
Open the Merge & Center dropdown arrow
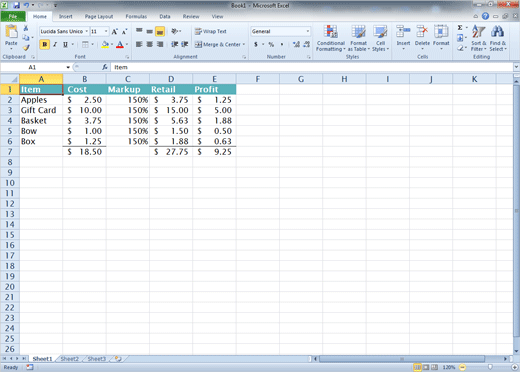point(244,44)
